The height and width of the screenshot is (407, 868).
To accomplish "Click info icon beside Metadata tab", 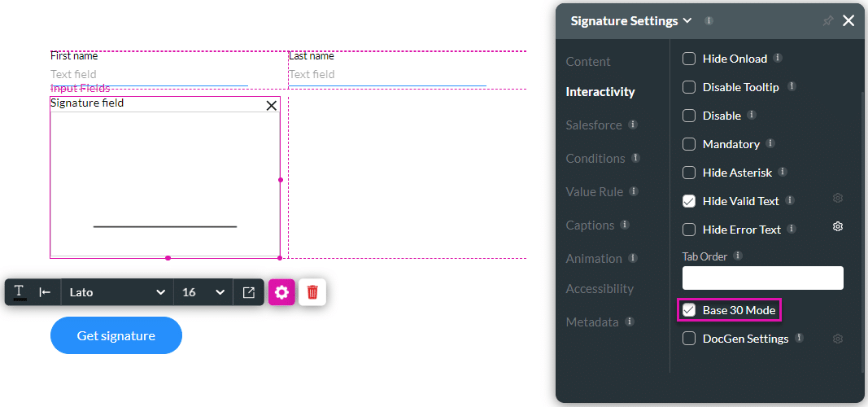I will (x=630, y=322).
